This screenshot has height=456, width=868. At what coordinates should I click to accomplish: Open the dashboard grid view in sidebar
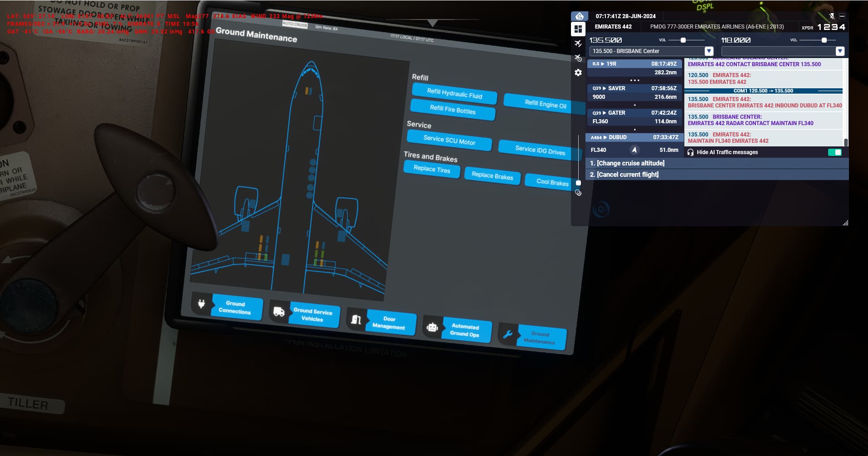(x=578, y=29)
